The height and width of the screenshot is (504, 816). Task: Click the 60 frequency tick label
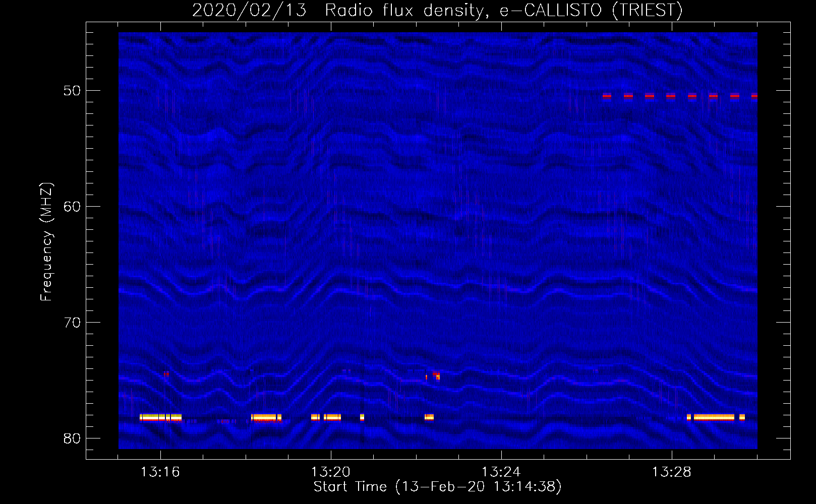(x=72, y=207)
